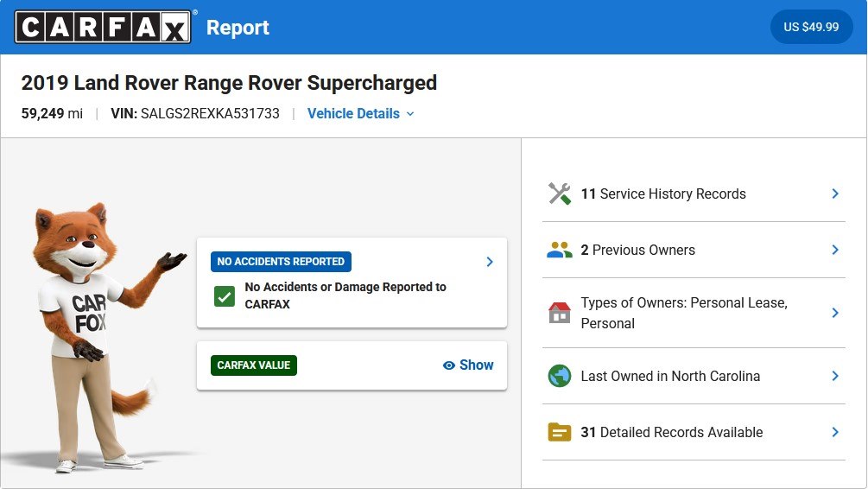Open Last Owned in North Carolina
Viewport: 868px width, 489px height.
(694, 376)
